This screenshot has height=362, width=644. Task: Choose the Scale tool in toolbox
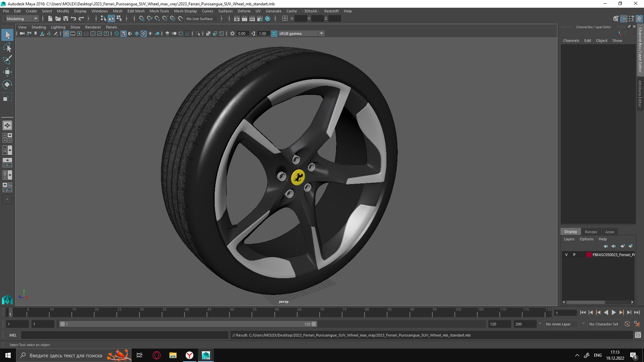coord(7,97)
